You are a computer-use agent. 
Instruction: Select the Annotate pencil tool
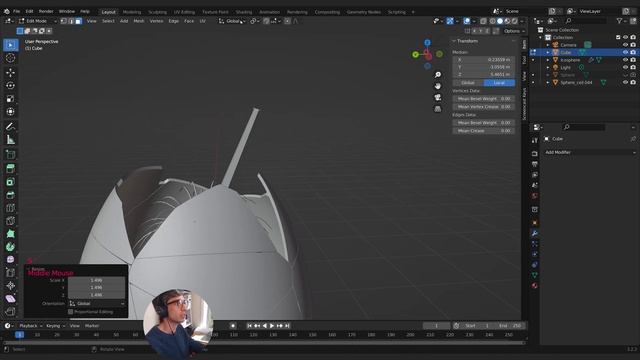11,127
